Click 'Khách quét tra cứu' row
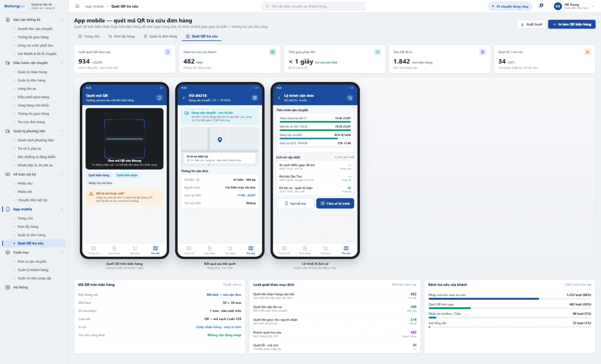 [x=335, y=334]
